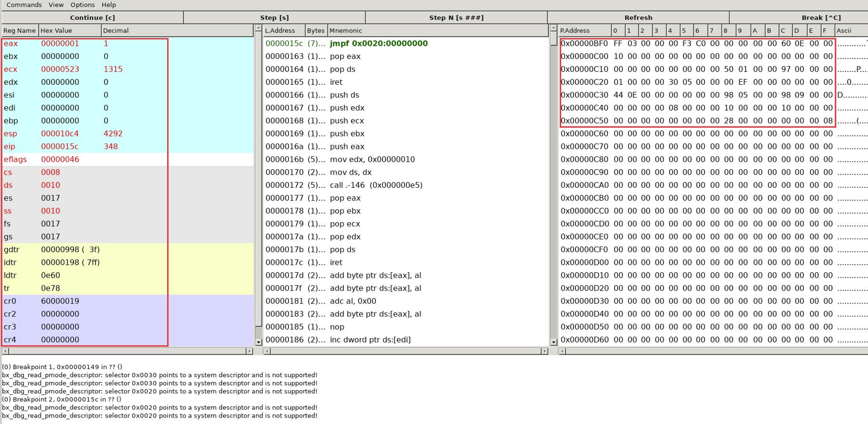Select the cr4 register row
The image size is (868, 424).
pos(127,340)
